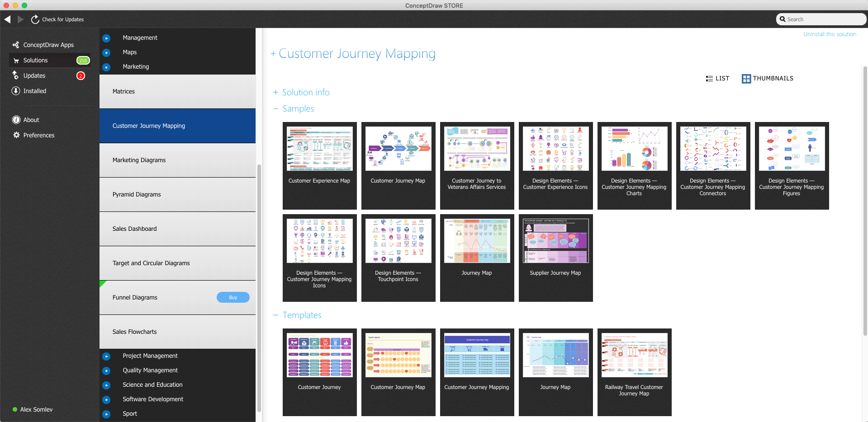Click the main content scrollbar

point(865,201)
